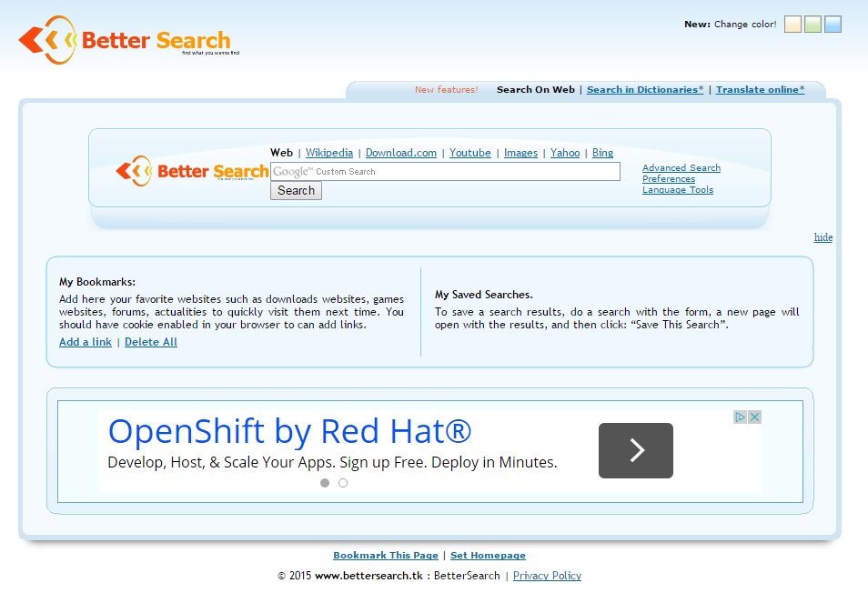
Task: Click the 'New: Change color!' text
Action: (x=731, y=25)
